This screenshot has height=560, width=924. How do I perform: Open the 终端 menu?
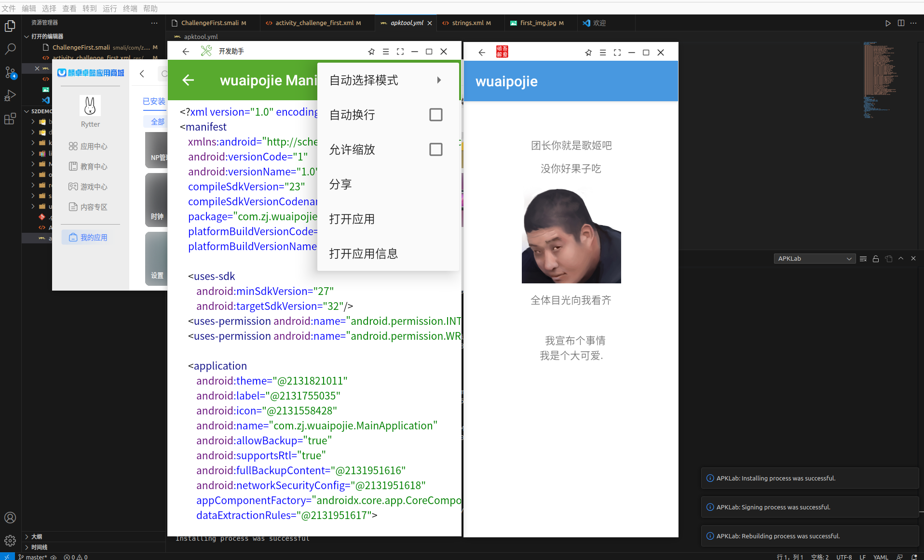130,8
